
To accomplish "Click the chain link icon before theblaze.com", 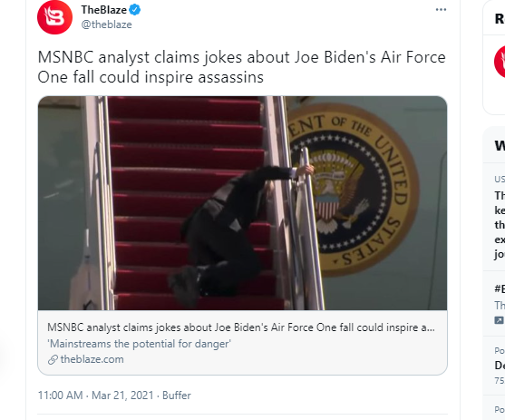I will pos(53,360).
